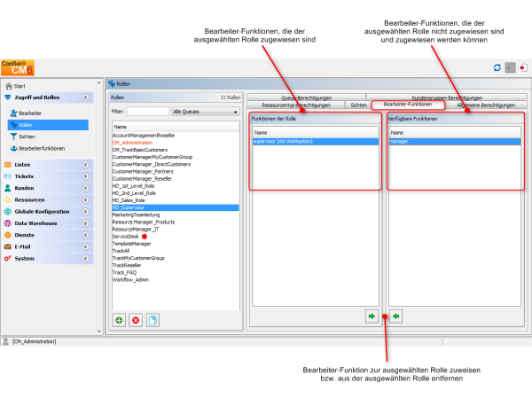Open the Sichten tab in role details

pos(358,105)
